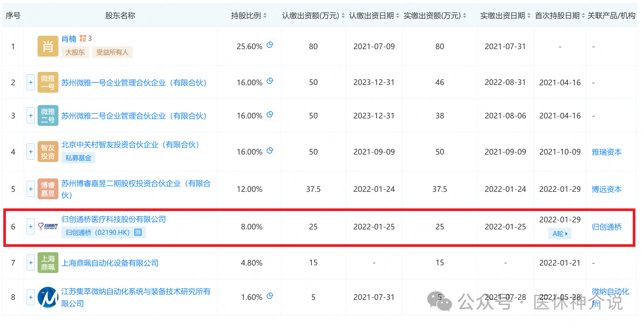The height and width of the screenshot is (328, 644).
Task: Click the 序号 column header
Action: pos(13,15)
